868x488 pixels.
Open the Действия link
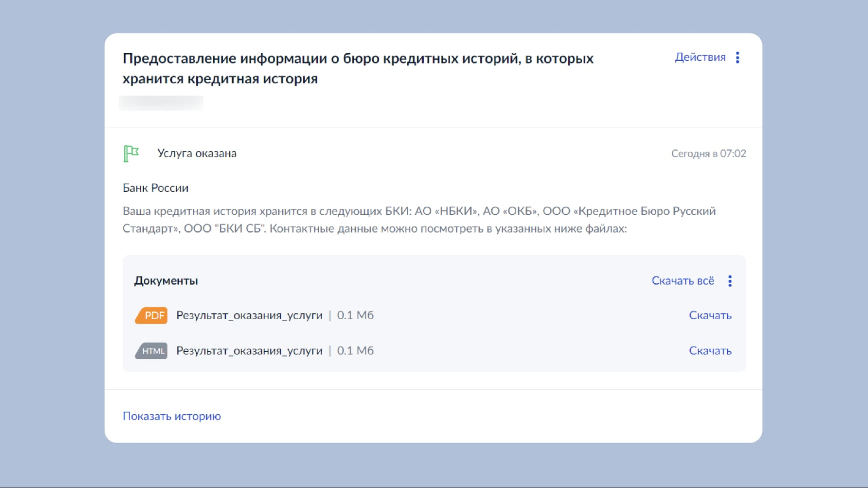700,57
